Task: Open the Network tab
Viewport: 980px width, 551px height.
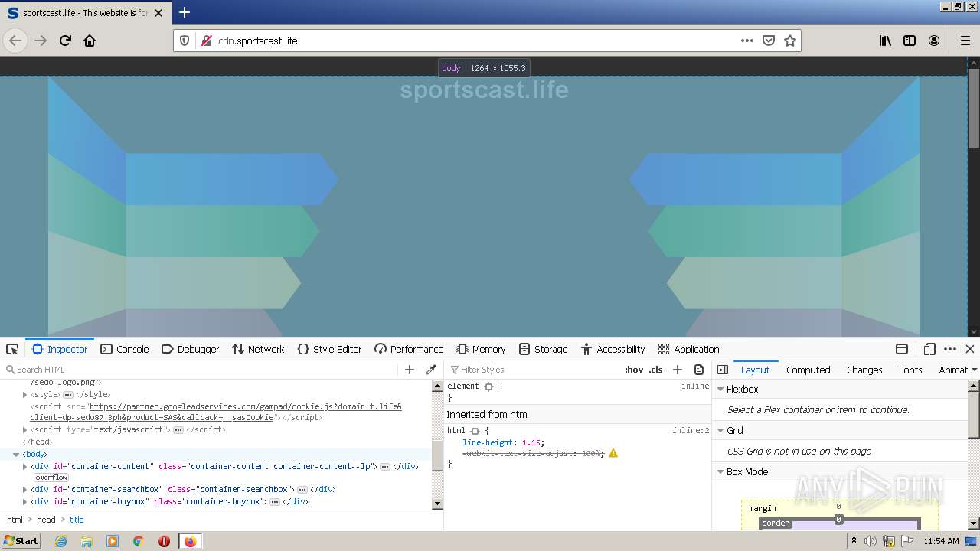Action: point(258,349)
